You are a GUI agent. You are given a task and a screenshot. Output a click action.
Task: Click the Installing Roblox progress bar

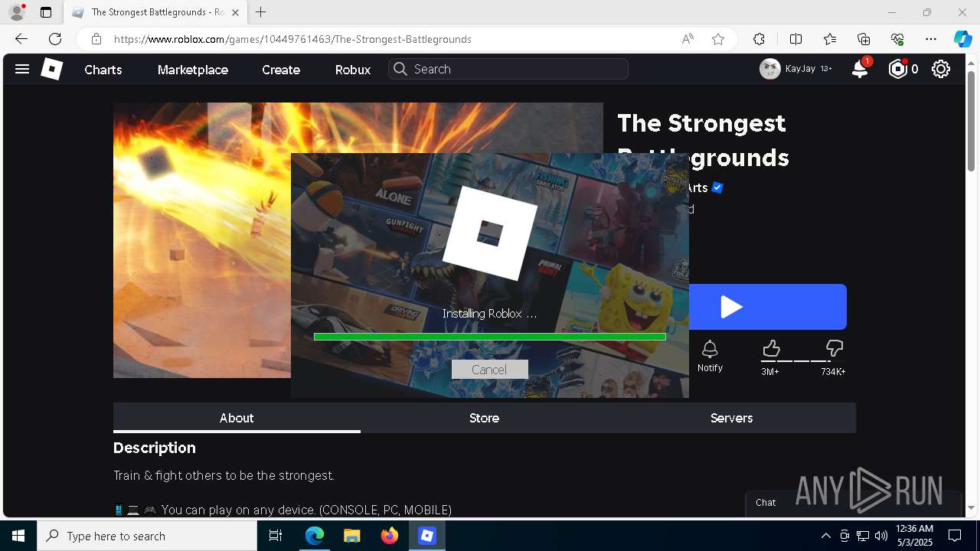point(490,337)
